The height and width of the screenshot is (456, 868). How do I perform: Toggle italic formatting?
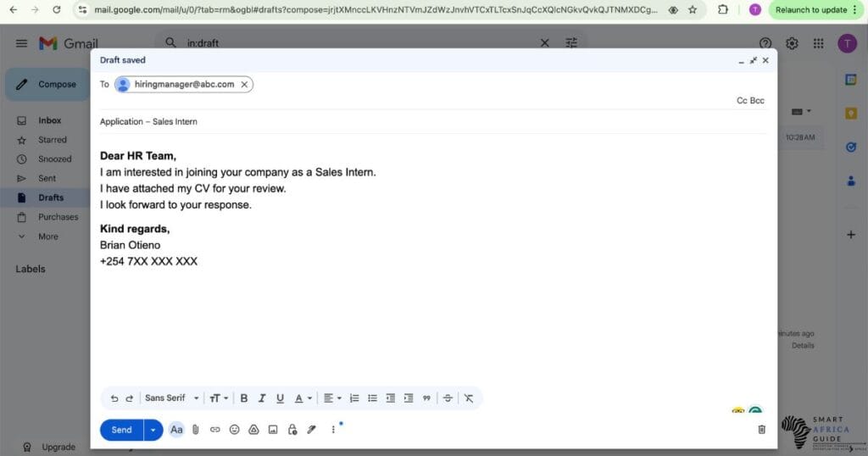pyautogui.click(x=262, y=398)
